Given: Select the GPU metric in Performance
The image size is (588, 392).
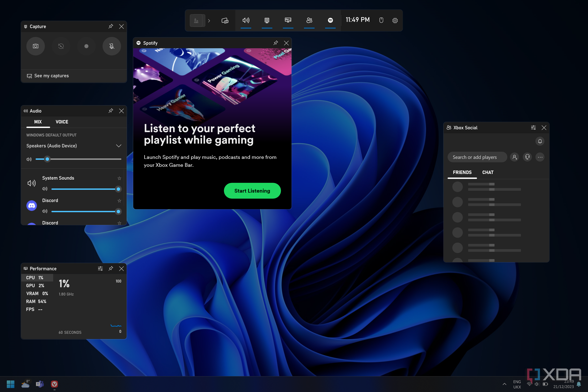Looking at the screenshot, I should coord(37,286).
